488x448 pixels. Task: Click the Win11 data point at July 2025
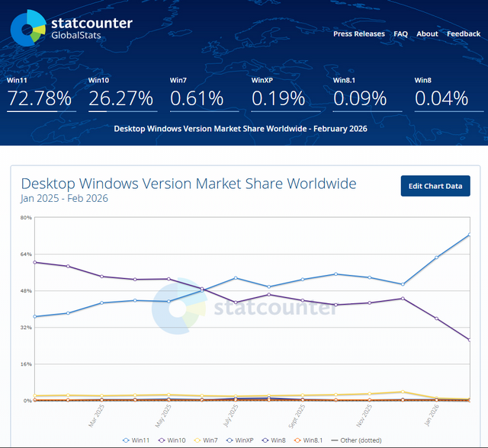click(236, 278)
